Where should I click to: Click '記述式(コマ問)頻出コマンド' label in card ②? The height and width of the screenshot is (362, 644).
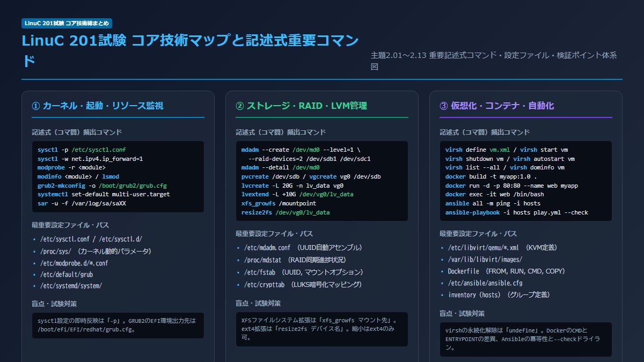click(281, 132)
